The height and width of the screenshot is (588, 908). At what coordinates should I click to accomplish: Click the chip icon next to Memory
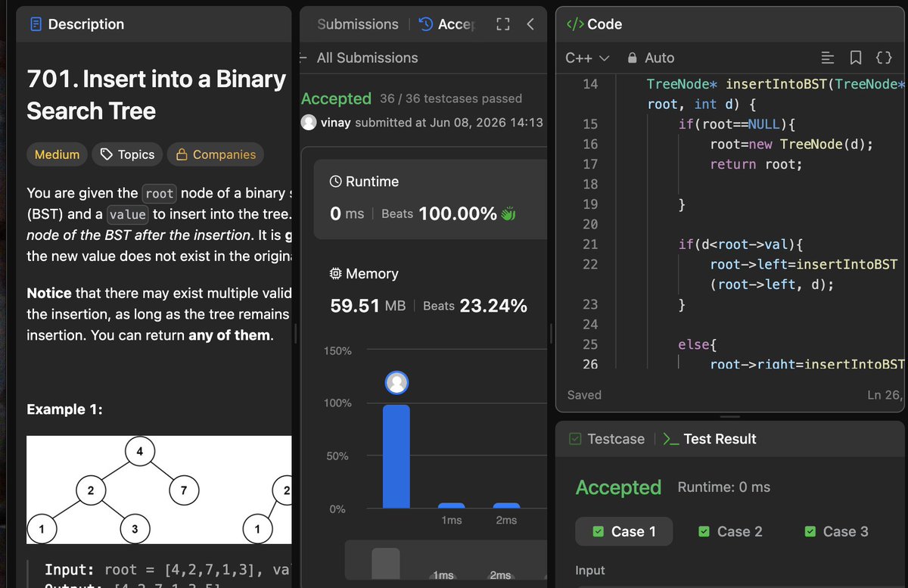click(336, 274)
